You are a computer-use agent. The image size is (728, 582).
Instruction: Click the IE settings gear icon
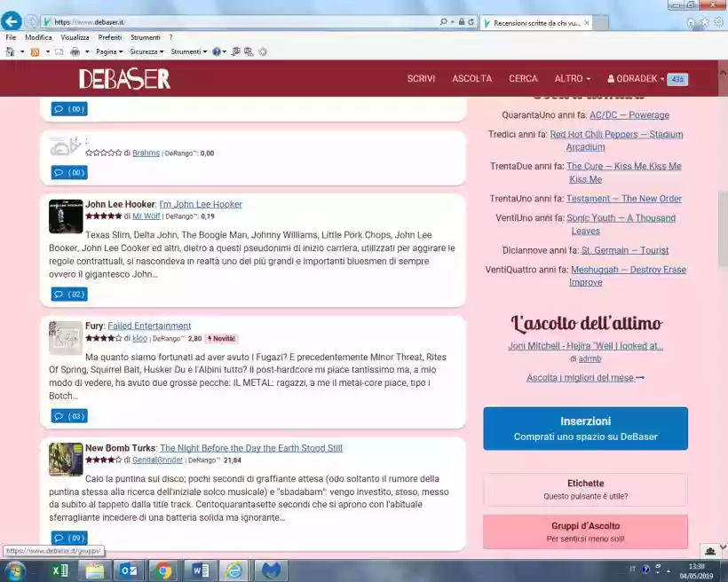716,22
